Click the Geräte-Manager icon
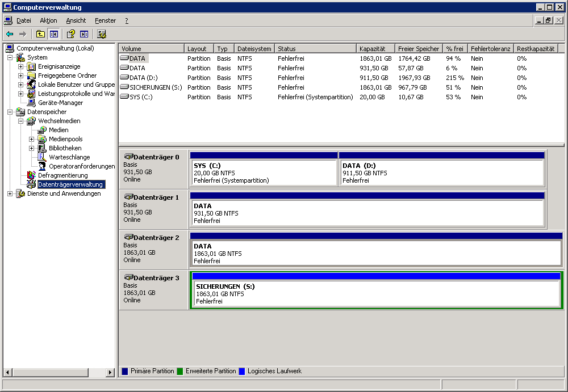 31,103
